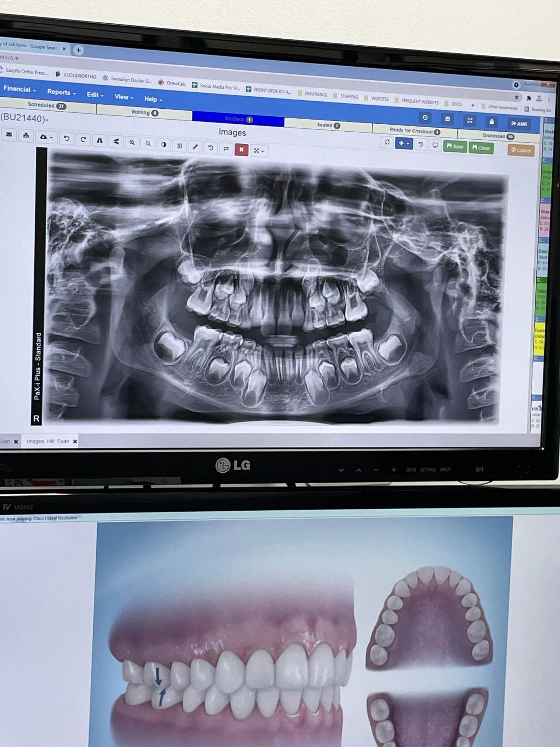
Task: Toggle the contrast adjustment tool
Action: tap(164, 145)
